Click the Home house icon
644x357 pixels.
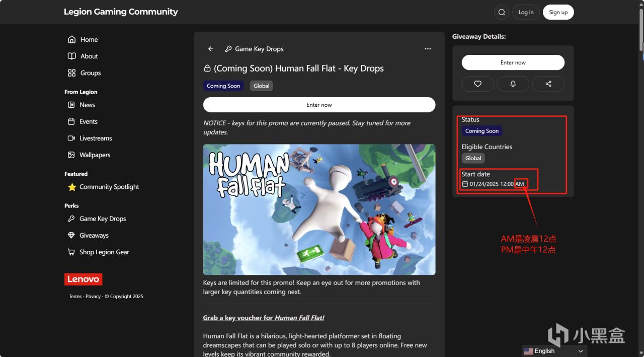click(71, 39)
